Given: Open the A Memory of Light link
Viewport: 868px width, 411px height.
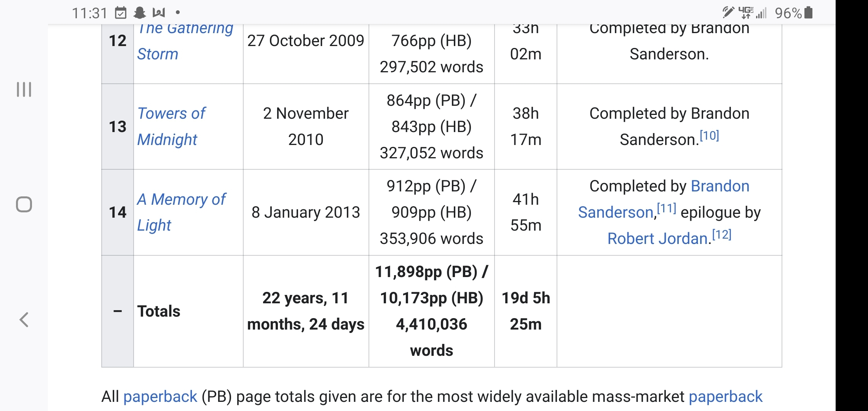Looking at the screenshot, I should coord(181,212).
